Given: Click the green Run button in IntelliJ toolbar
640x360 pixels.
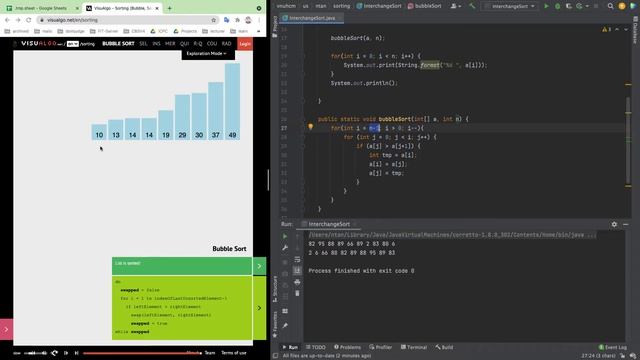Looking at the screenshot, I should click(x=546, y=6).
